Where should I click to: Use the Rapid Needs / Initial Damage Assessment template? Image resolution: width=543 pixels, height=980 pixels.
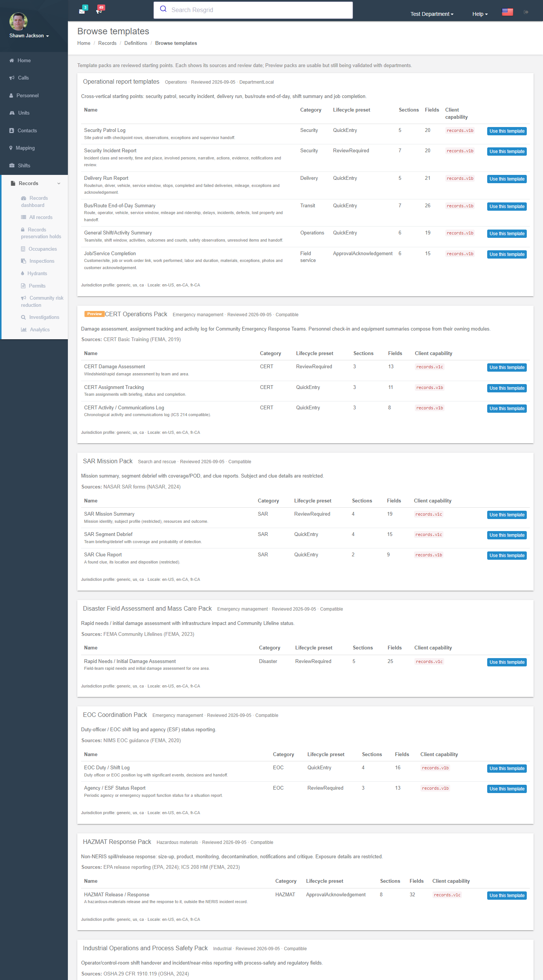(506, 662)
